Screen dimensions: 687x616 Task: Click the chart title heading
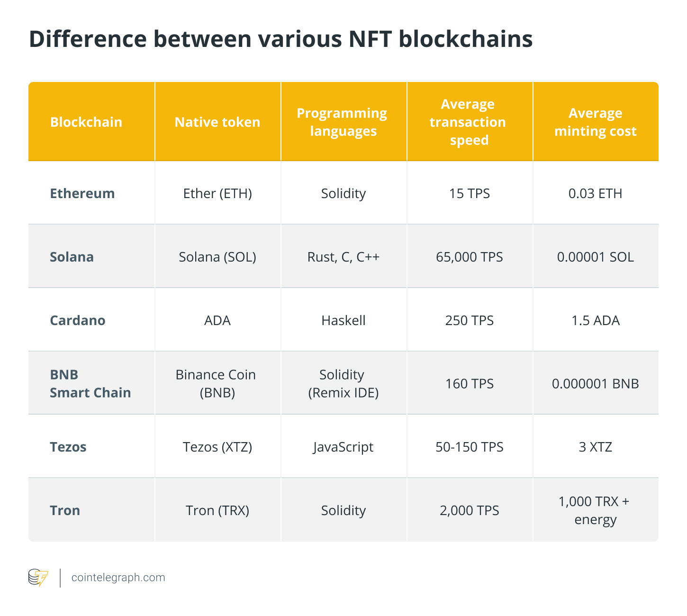[281, 39]
